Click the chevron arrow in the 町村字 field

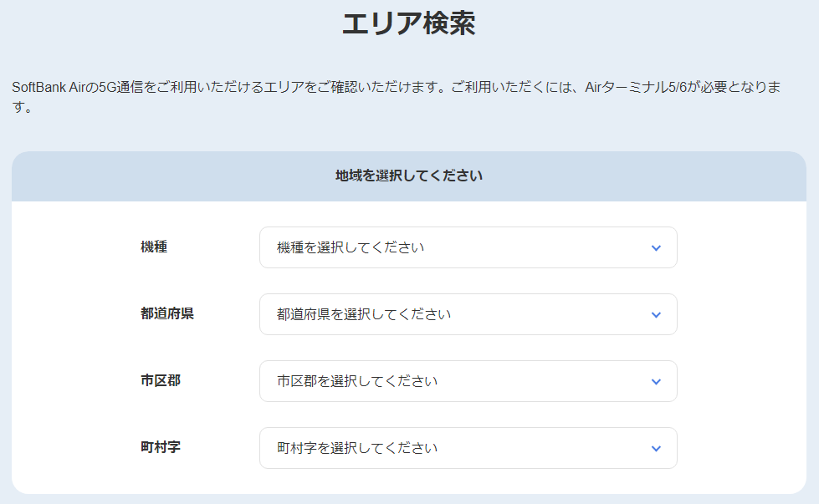coord(656,449)
